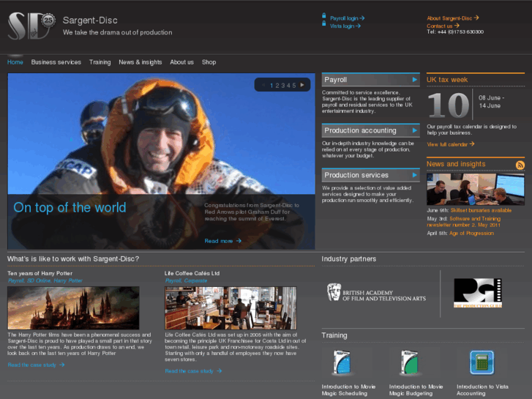Image resolution: width=532 pixels, height=399 pixels.
Task: Click the tax week number 10
Action: click(448, 105)
